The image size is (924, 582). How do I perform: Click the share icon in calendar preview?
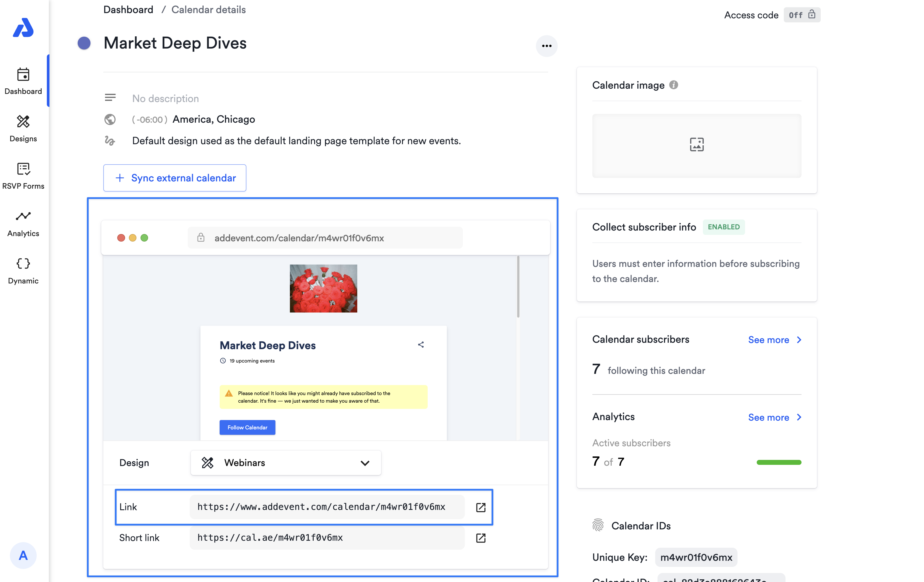click(x=421, y=345)
